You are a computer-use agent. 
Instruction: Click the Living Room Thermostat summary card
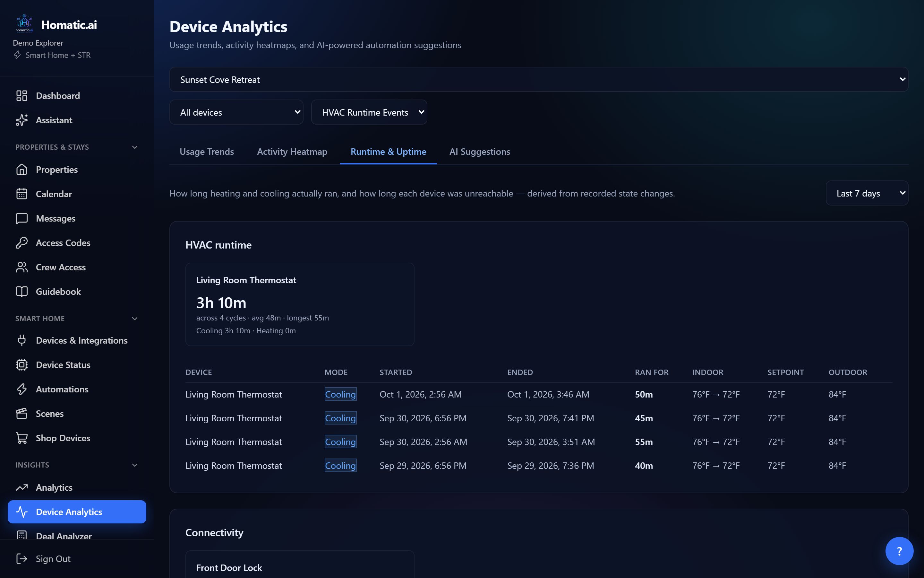tap(300, 304)
